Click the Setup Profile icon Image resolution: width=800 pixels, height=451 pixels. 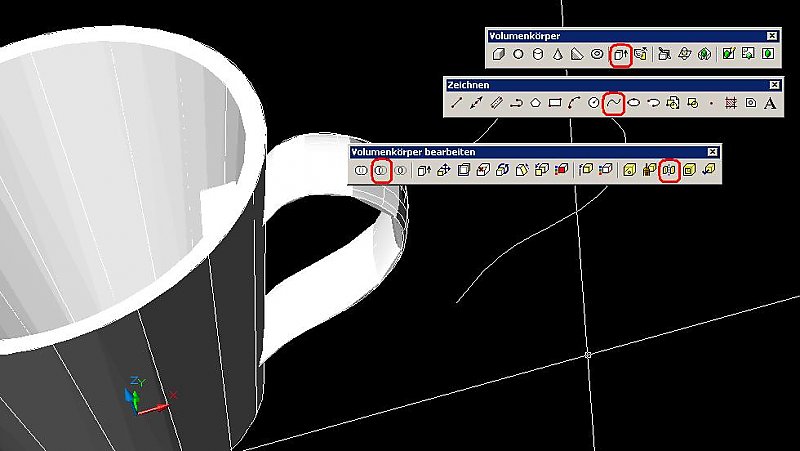(x=768, y=54)
